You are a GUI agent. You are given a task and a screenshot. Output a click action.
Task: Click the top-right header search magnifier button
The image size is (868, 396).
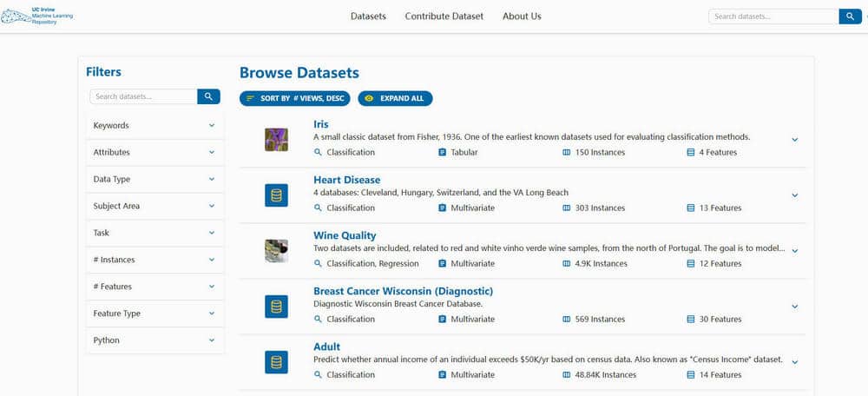point(851,16)
